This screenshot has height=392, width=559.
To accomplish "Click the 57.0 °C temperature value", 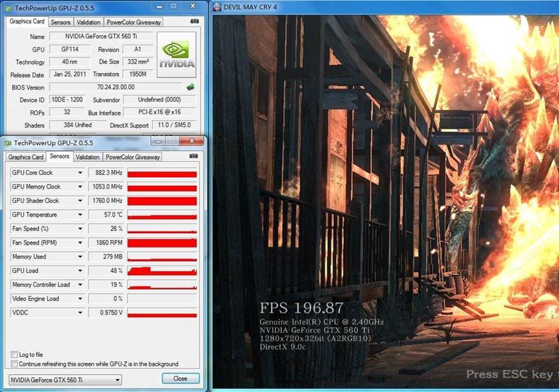I will (x=106, y=214).
